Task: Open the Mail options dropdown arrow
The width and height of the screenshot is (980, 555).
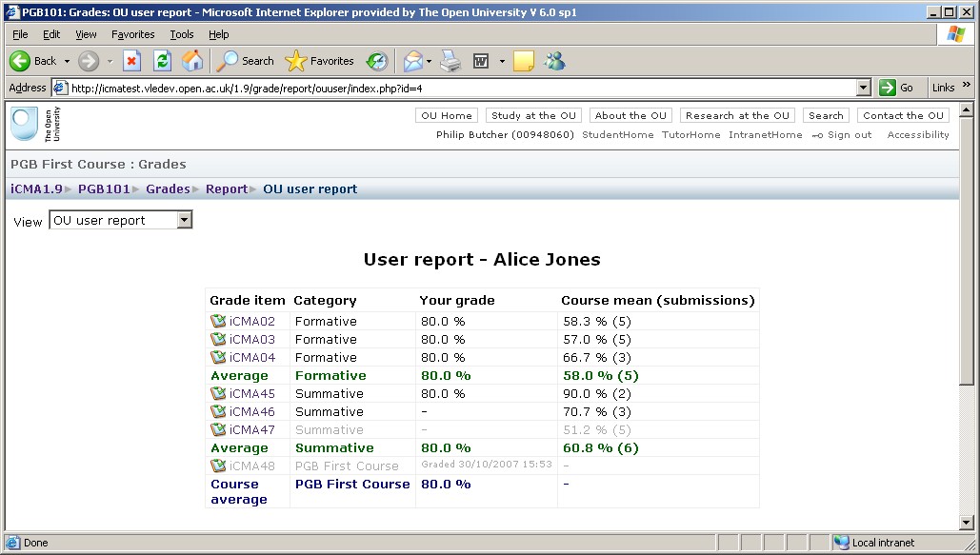Action: pos(429,61)
